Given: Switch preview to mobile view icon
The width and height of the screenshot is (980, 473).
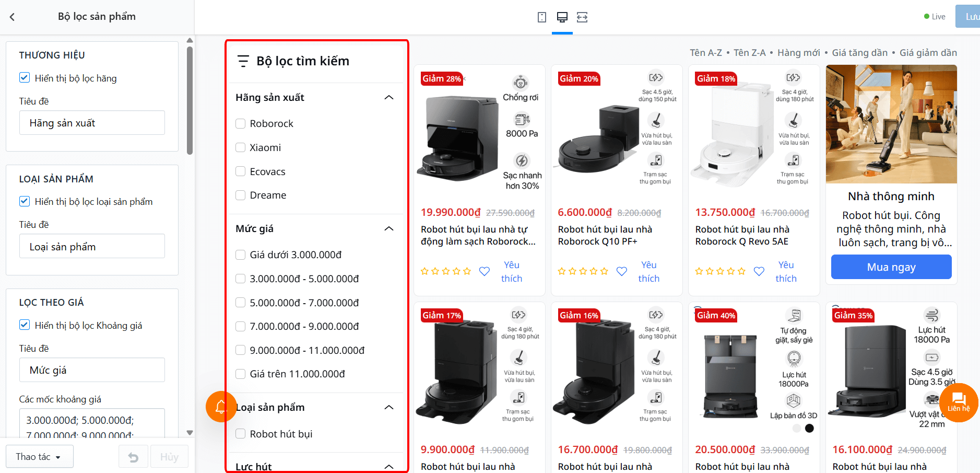Looking at the screenshot, I should pos(542,17).
